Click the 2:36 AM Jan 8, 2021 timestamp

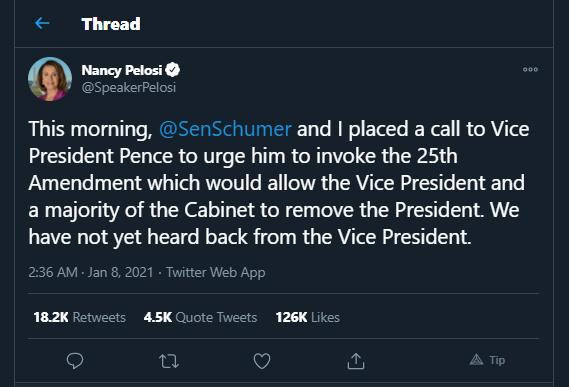(91, 272)
